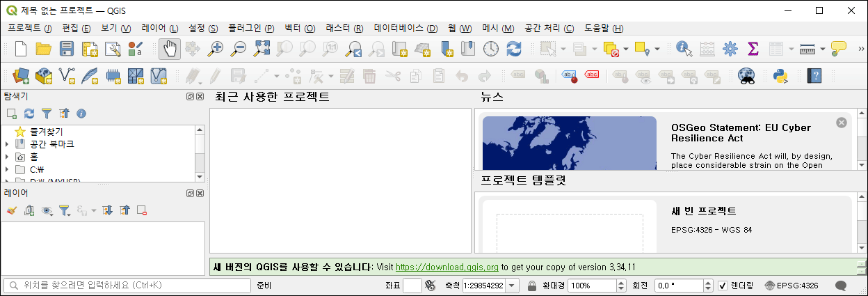Create a new temporary scratch layer icon
The height and width of the screenshot is (296, 868).
point(113,75)
